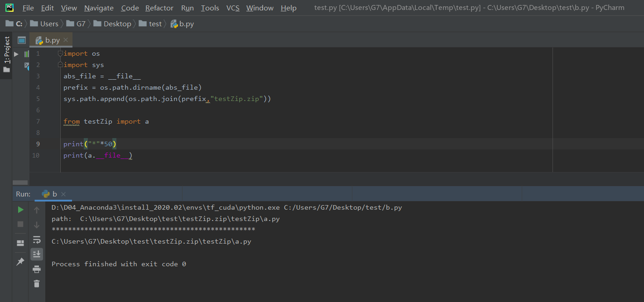Collapse the import sys fold arrow

60,65
